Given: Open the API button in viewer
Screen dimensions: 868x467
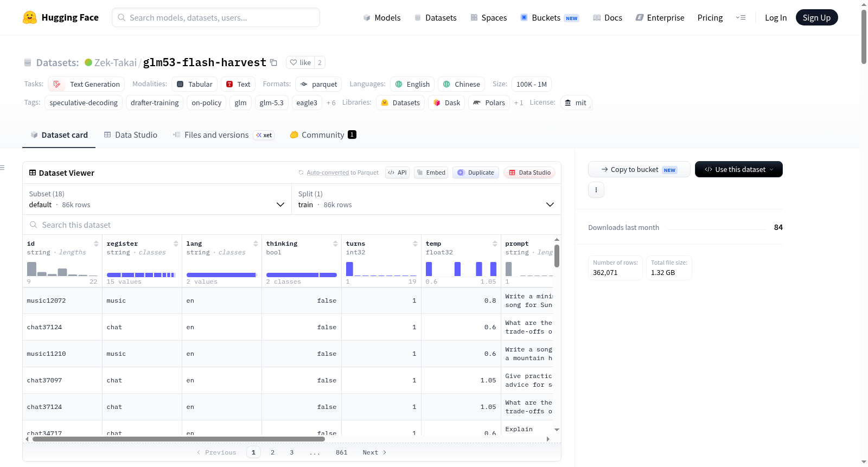Looking at the screenshot, I should (x=397, y=172).
